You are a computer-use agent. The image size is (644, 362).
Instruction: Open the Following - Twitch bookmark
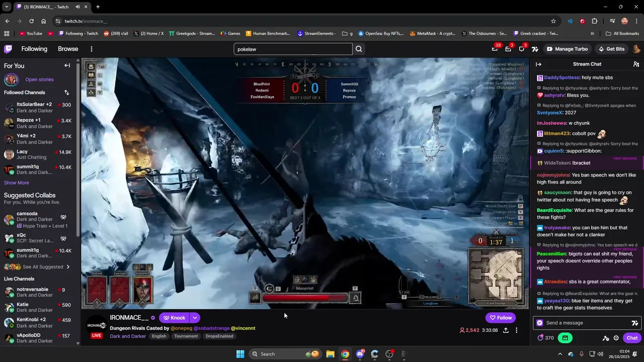coord(78,34)
